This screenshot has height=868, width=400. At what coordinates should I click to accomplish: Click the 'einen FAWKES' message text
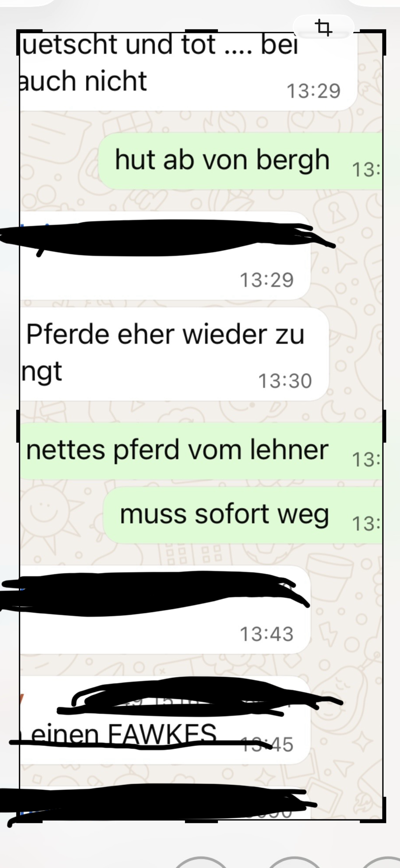point(123,733)
